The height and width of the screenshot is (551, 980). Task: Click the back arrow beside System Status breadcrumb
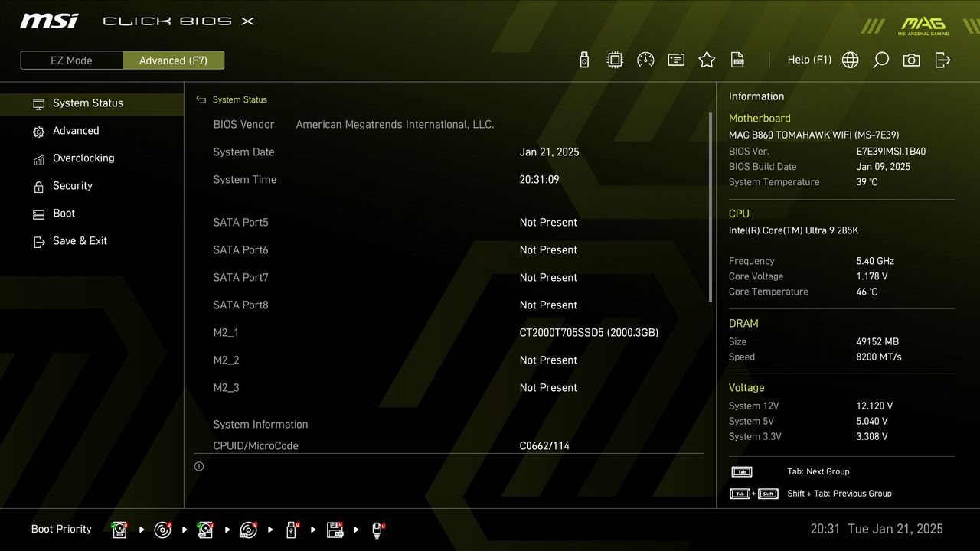pyautogui.click(x=201, y=99)
